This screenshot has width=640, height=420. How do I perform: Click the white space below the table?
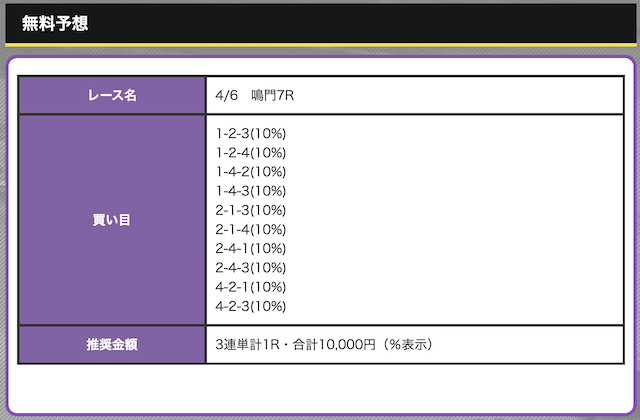point(320,388)
